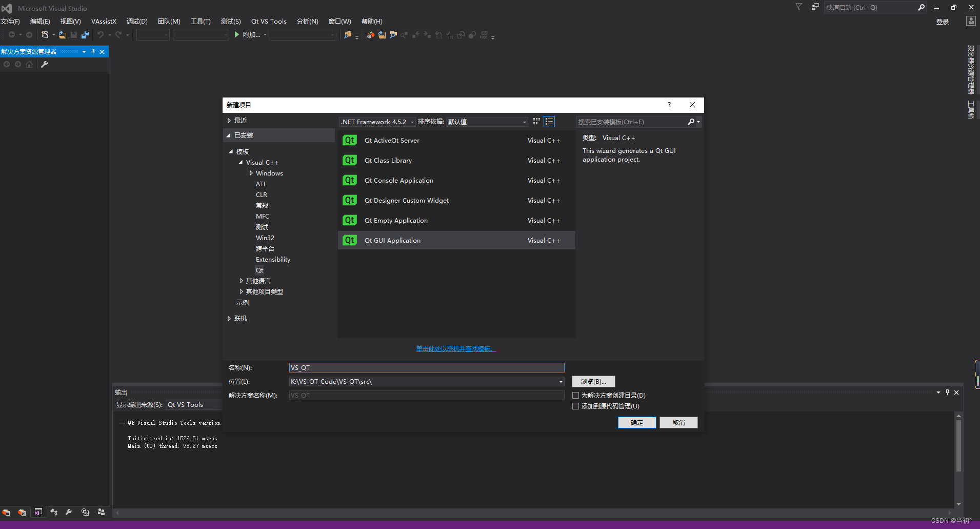
Task: Click the OK confirm button
Action: tap(637, 422)
